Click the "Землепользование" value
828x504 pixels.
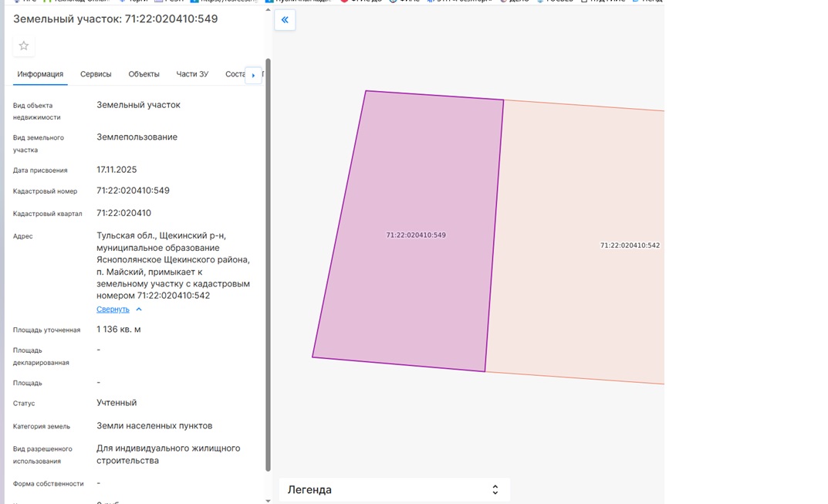click(137, 137)
